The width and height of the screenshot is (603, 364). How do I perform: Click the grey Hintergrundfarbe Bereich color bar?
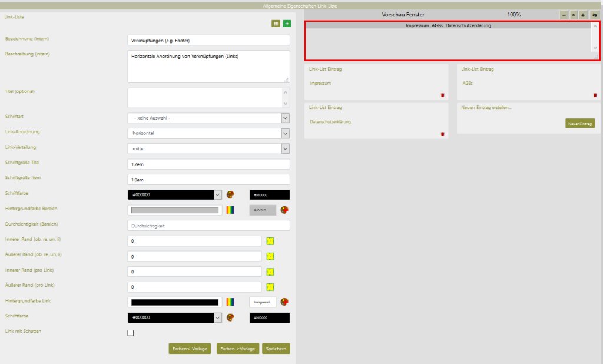pyautogui.click(x=175, y=210)
